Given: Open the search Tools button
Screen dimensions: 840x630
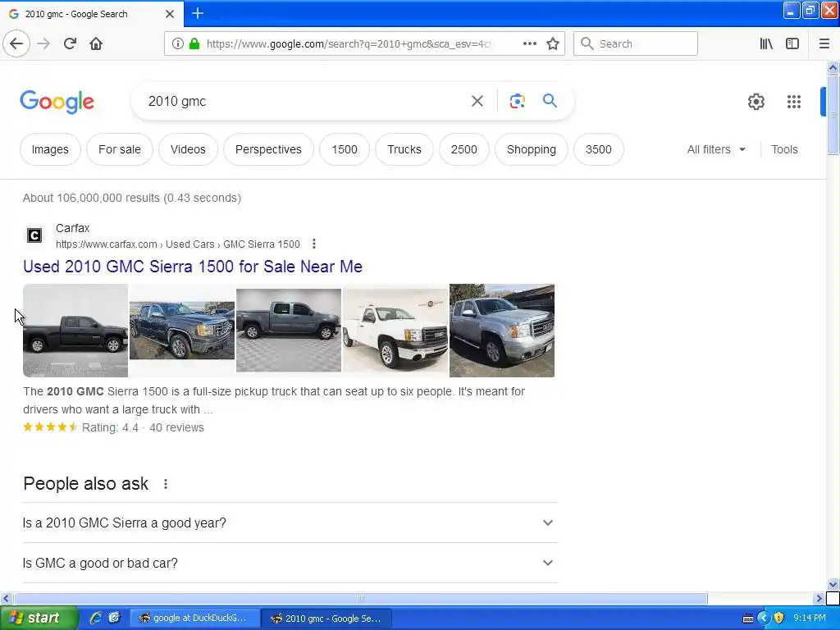Looking at the screenshot, I should tap(784, 149).
